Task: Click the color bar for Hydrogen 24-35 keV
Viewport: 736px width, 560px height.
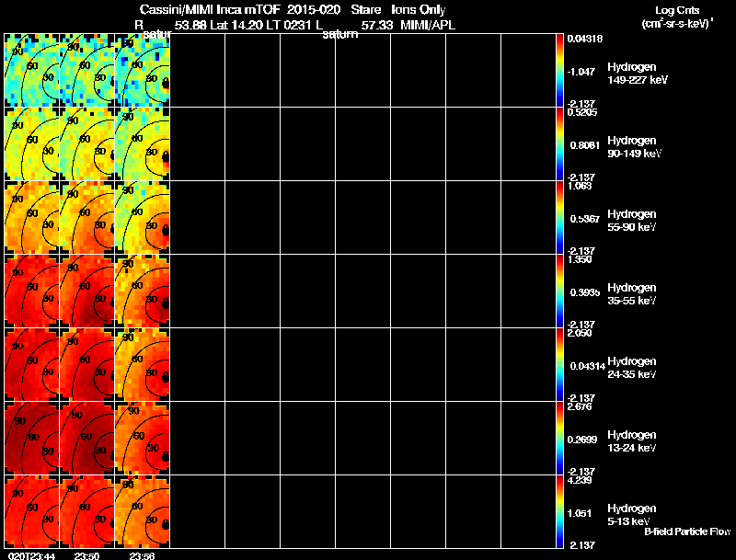Action: point(559,364)
